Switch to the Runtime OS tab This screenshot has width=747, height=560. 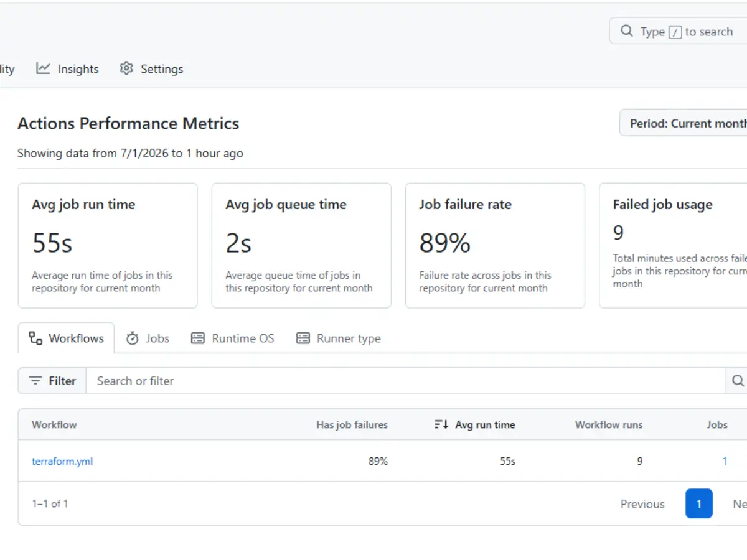tap(232, 338)
